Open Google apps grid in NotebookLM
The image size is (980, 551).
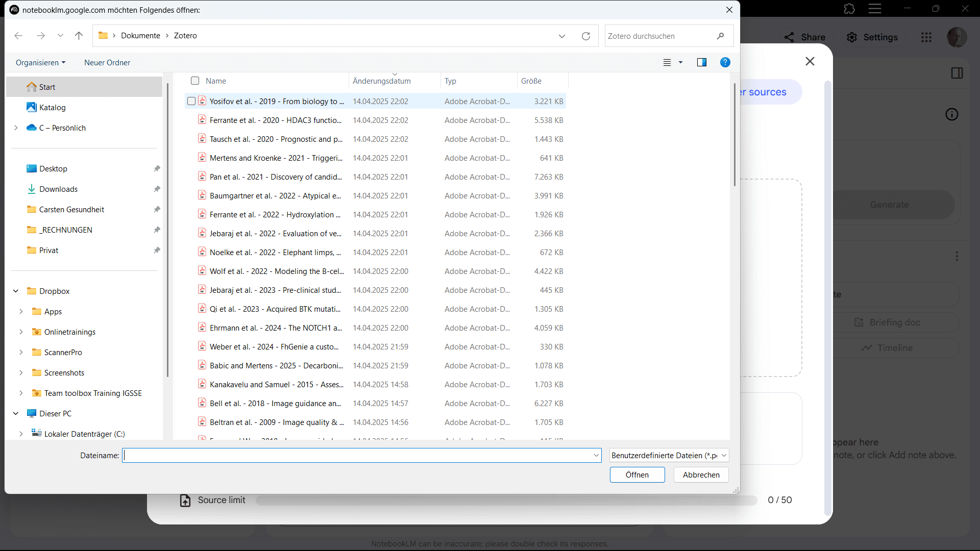coord(926,37)
